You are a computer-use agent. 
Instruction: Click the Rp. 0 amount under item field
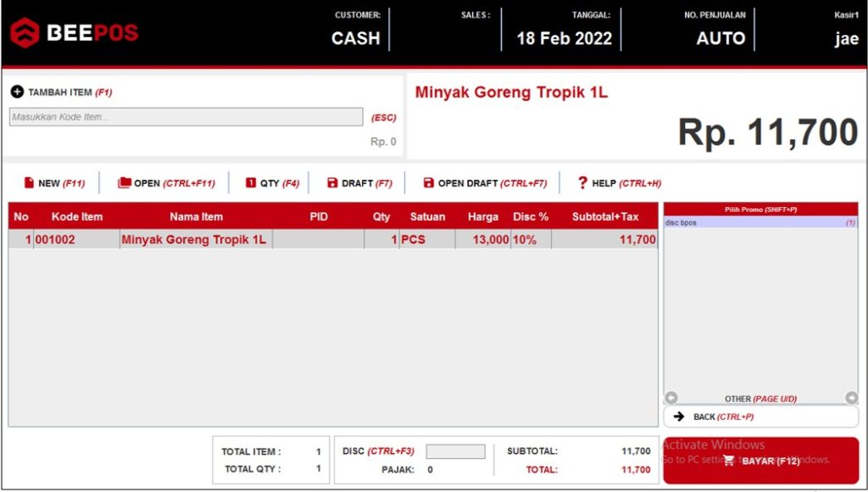pos(383,142)
